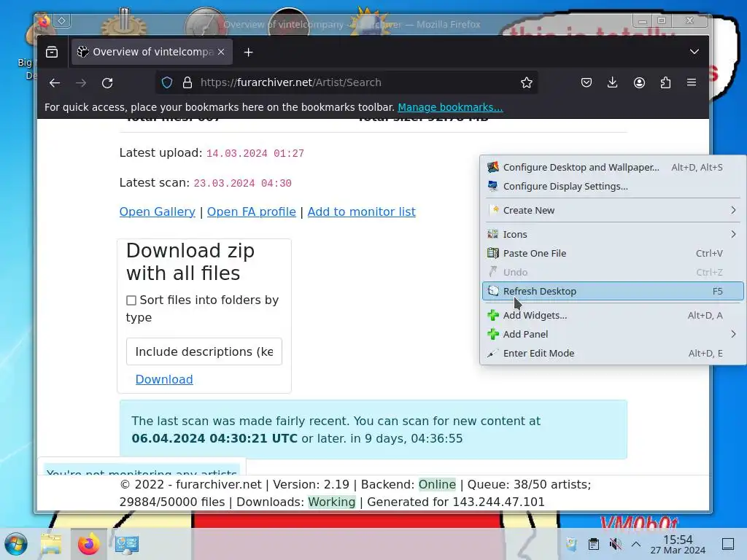This screenshot has width=747, height=560.
Task: Open the Windows-style start menu button
Action: click(x=16, y=544)
